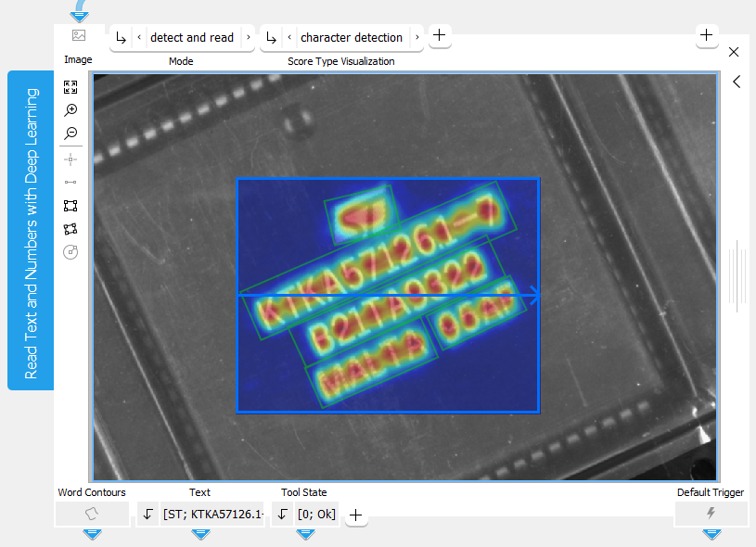The width and height of the screenshot is (756, 547).
Task: Open the character detection visualization selector
Action: (x=352, y=38)
